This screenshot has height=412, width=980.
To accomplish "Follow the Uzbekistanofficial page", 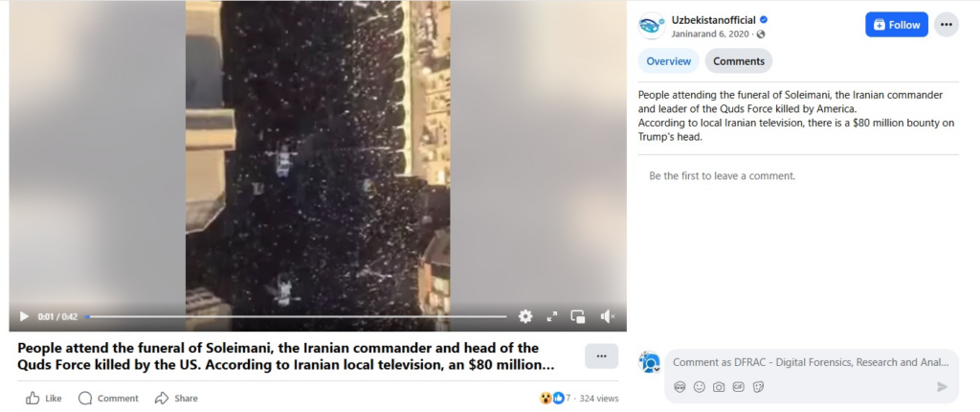I will pos(896,25).
